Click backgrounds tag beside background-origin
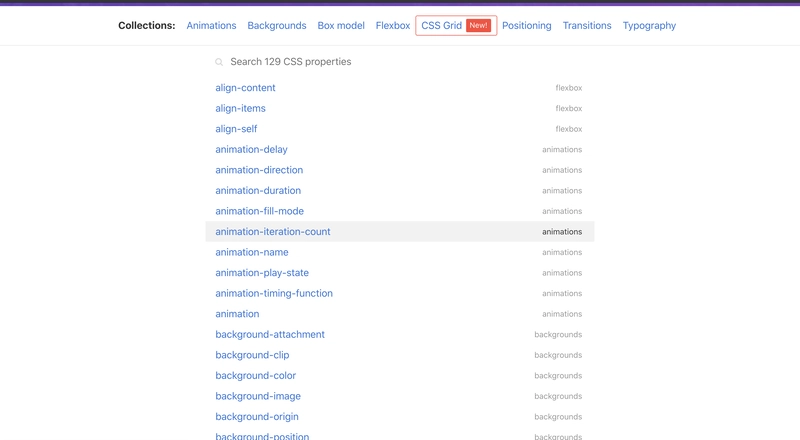The image size is (800, 440). coord(558,417)
